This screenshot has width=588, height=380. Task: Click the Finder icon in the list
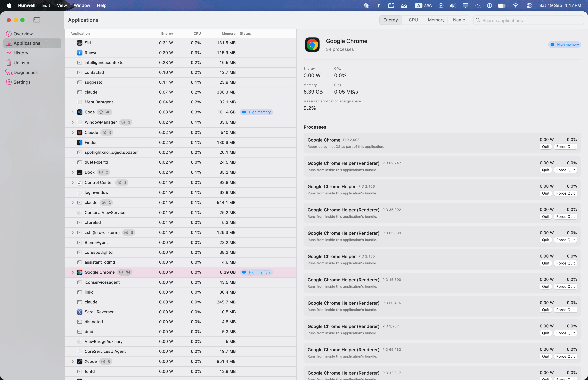[79, 143]
